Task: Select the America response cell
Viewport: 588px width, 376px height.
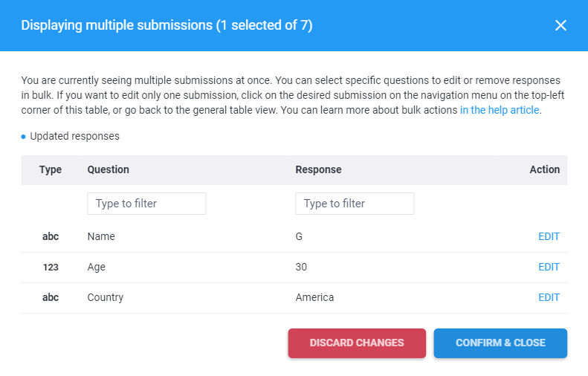Action: pyautogui.click(x=314, y=297)
